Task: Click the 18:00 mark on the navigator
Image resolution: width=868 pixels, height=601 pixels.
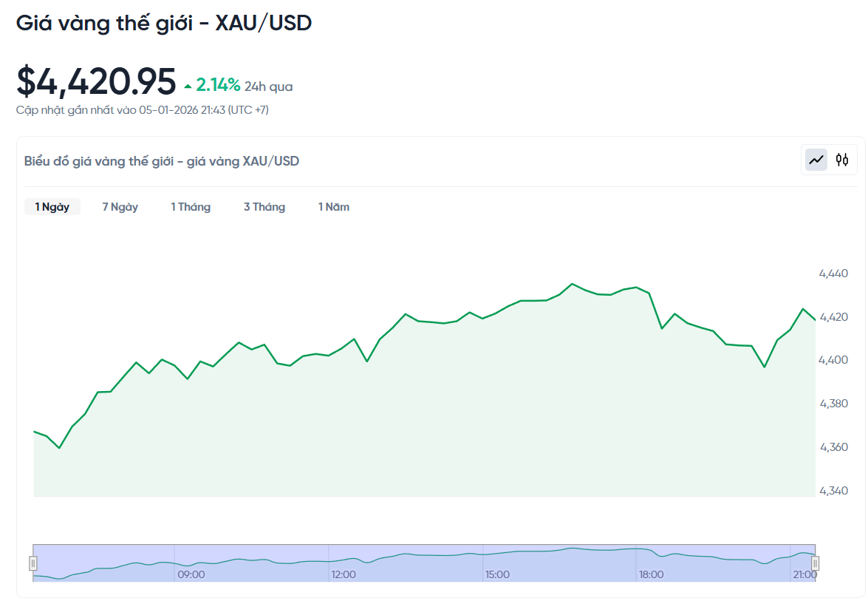Action: pos(651,574)
